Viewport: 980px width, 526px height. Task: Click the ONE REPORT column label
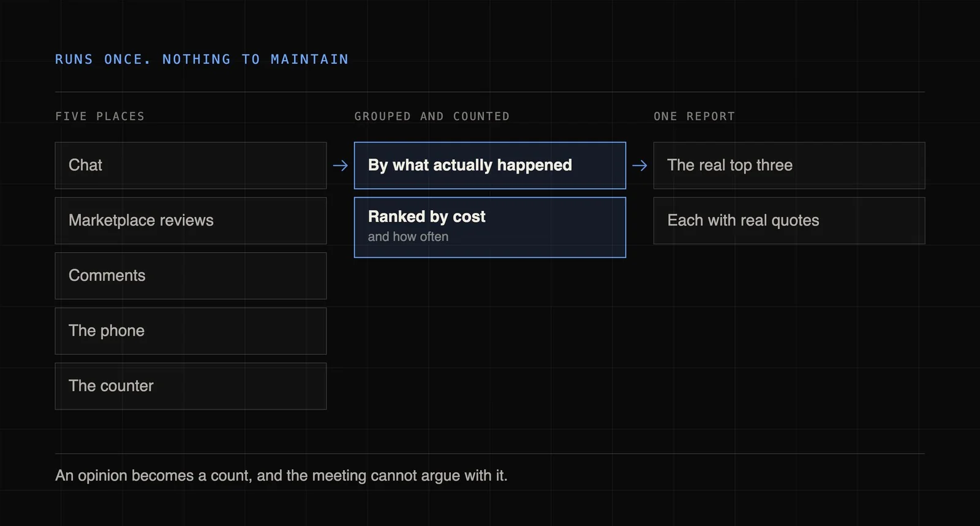tap(694, 116)
